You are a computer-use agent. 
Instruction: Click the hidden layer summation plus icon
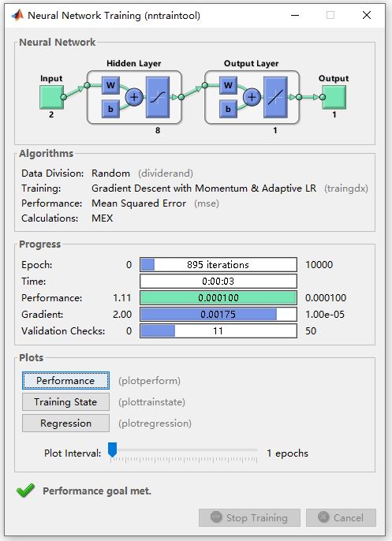(134, 97)
